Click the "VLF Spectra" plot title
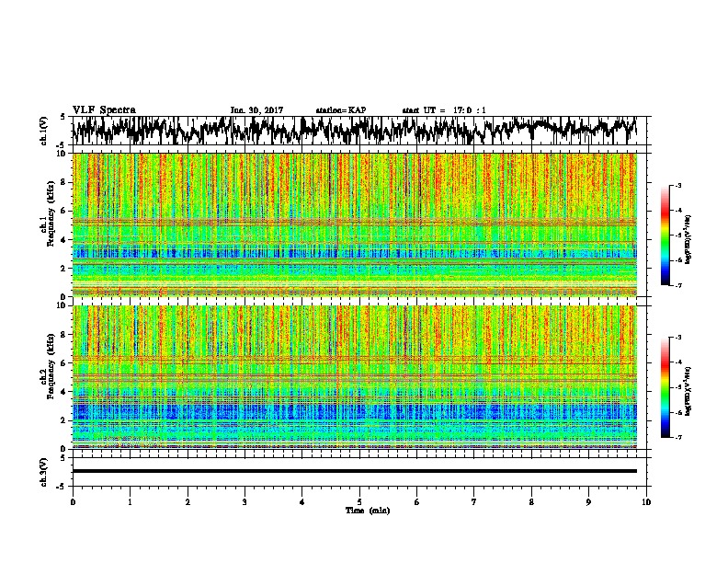Viewport: 728px width, 563px height. click(x=104, y=110)
